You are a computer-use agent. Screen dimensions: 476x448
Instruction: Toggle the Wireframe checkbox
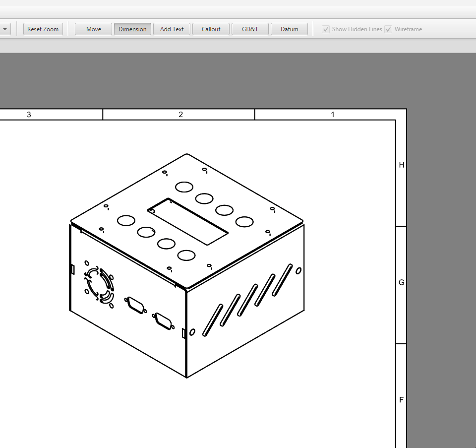388,29
